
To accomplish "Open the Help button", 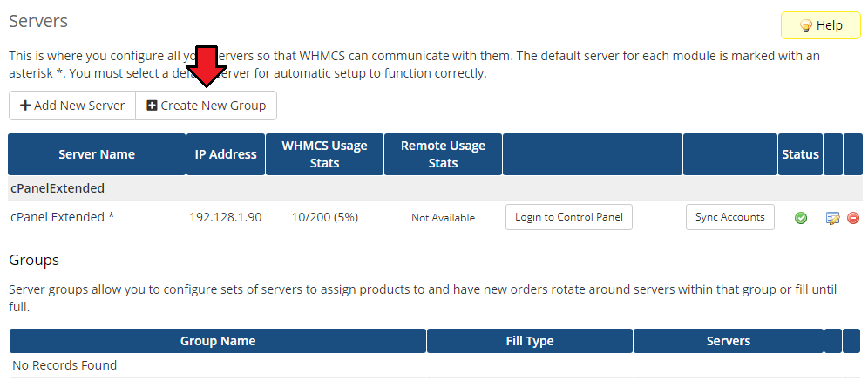I will pos(821,25).
